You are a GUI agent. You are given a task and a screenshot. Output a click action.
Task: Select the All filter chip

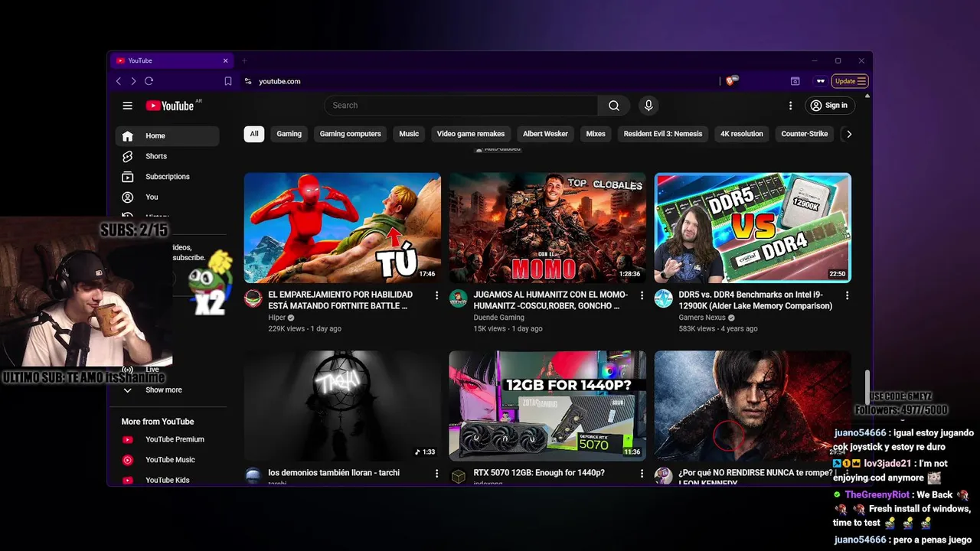pyautogui.click(x=254, y=134)
